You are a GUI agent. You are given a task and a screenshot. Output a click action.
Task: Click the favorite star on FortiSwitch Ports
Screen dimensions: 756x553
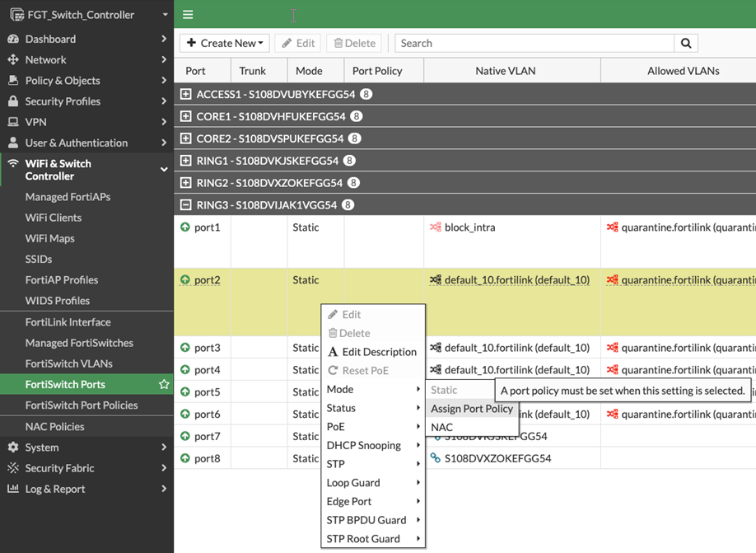pos(164,385)
